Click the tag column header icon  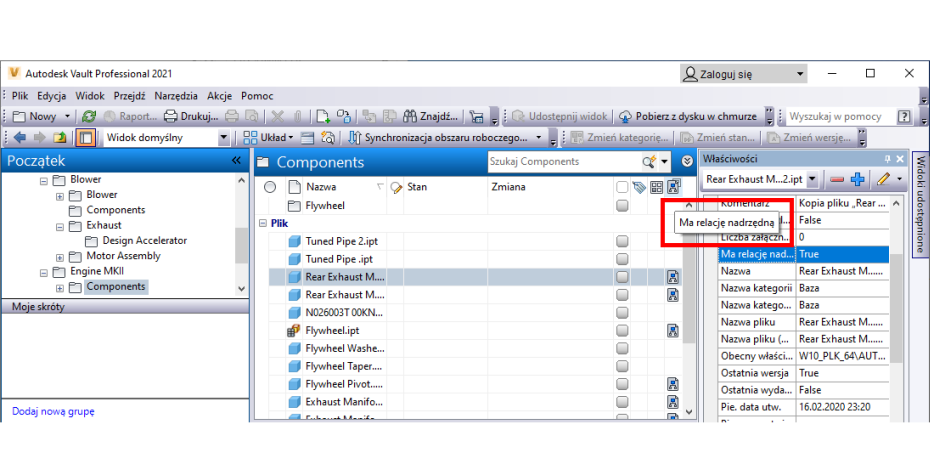(x=639, y=187)
